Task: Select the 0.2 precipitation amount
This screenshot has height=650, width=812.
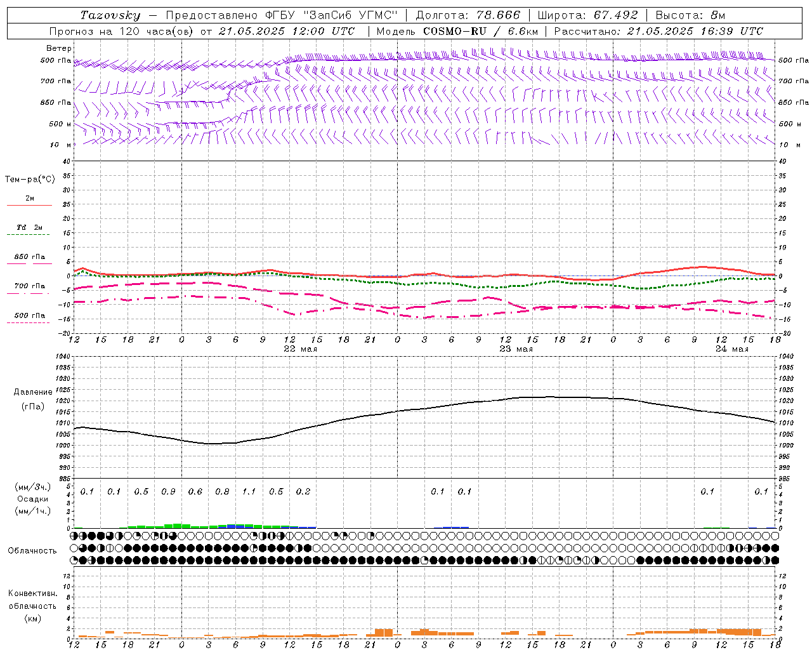Action: [303, 492]
